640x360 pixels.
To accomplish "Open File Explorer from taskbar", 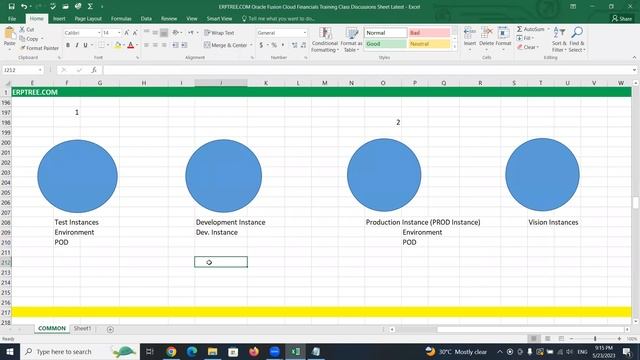I will [x=212, y=351].
